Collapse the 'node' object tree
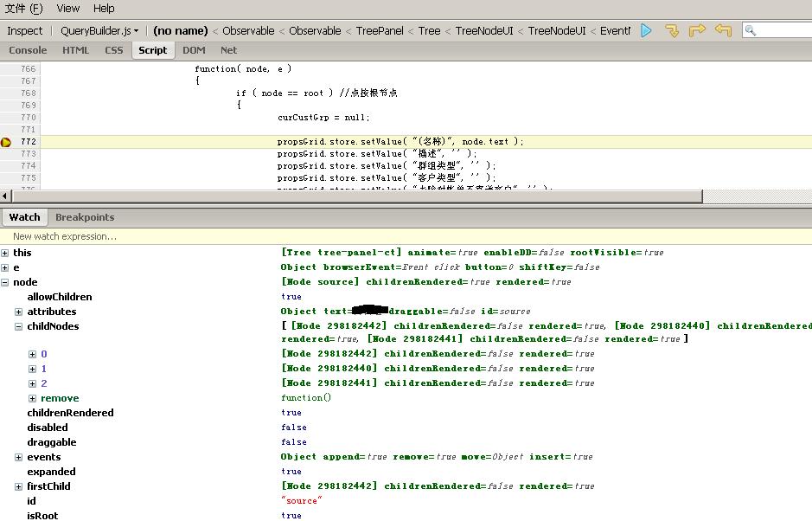 point(5,282)
